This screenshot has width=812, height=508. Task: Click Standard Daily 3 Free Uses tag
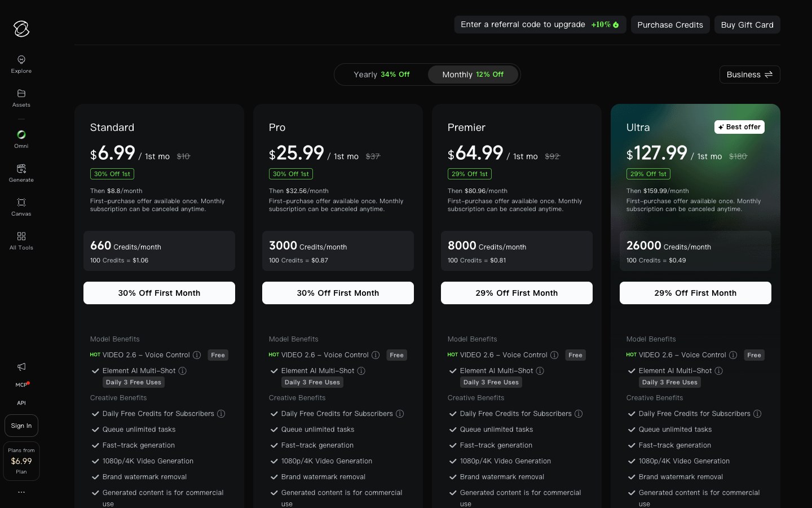coord(134,382)
